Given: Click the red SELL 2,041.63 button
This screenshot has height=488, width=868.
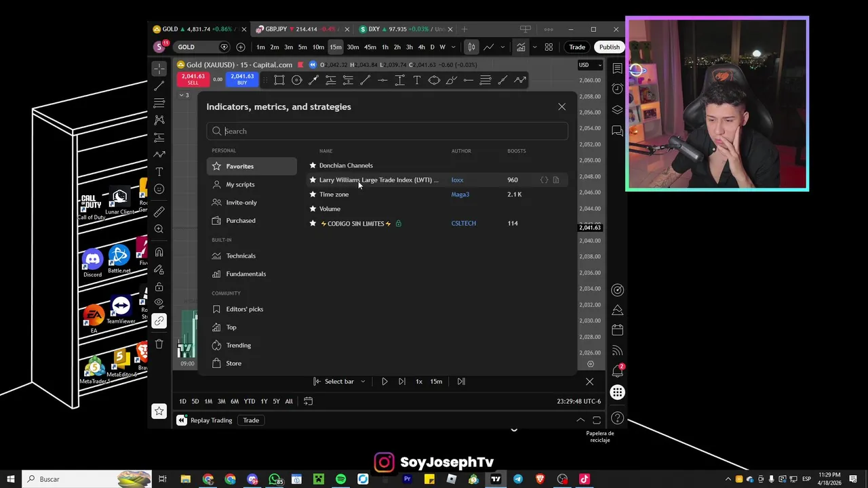Looking at the screenshot, I should [x=193, y=79].
